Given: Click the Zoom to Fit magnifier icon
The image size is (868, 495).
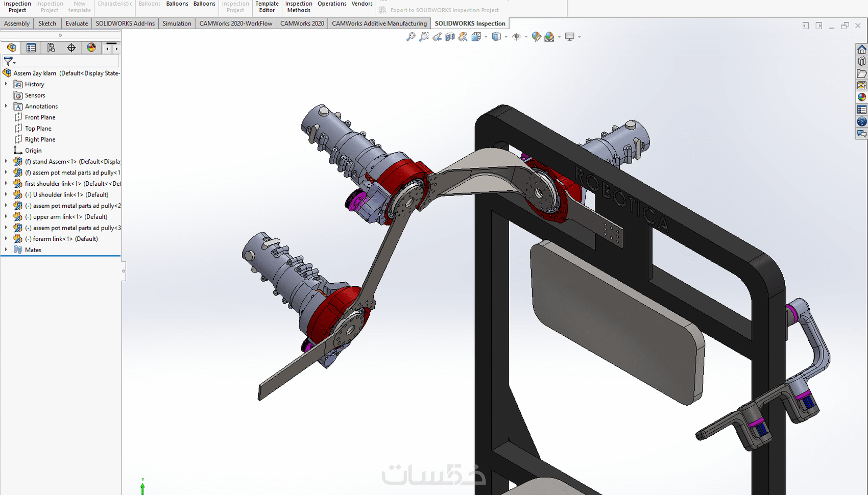Looking at the screenshot, I should point(411,37).
